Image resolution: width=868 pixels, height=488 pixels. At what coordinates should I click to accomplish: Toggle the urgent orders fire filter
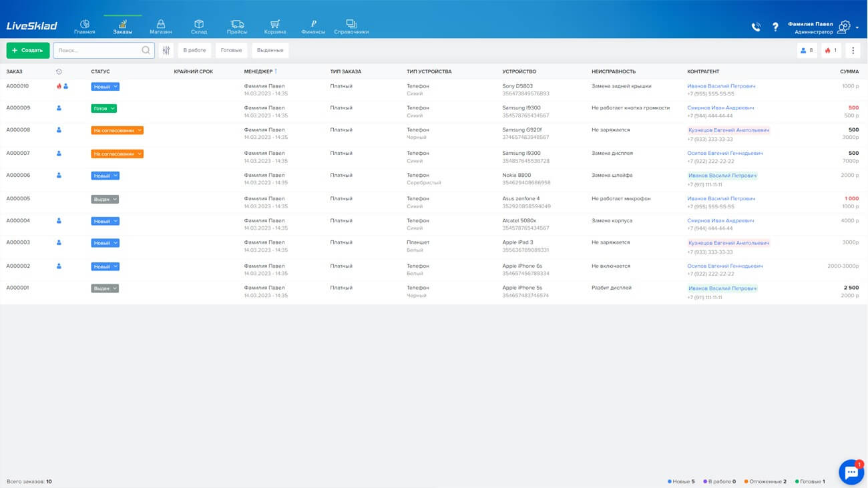831,50
